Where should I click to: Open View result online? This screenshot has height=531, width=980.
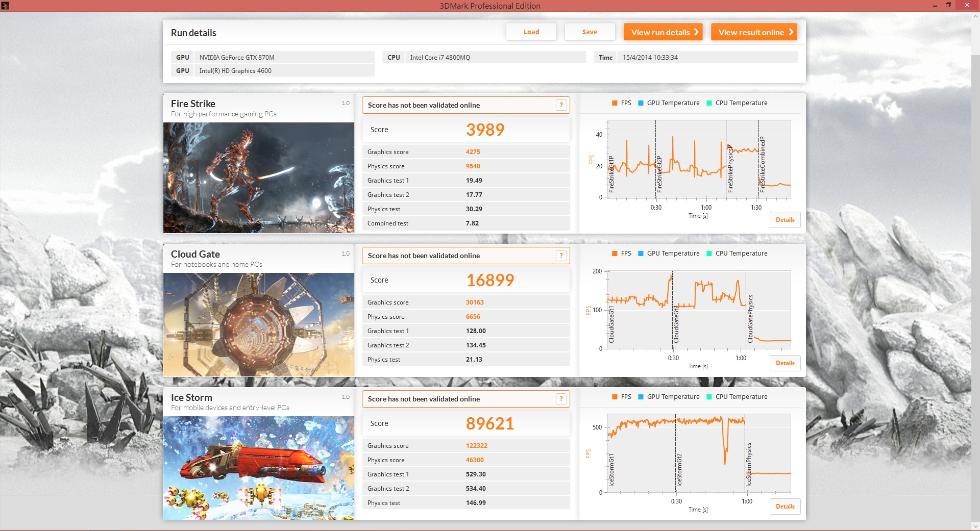point(754,32)
